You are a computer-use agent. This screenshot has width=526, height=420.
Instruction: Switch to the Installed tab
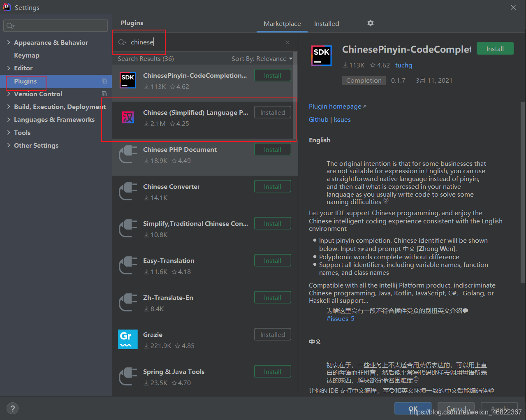click(x=327, y=24)
